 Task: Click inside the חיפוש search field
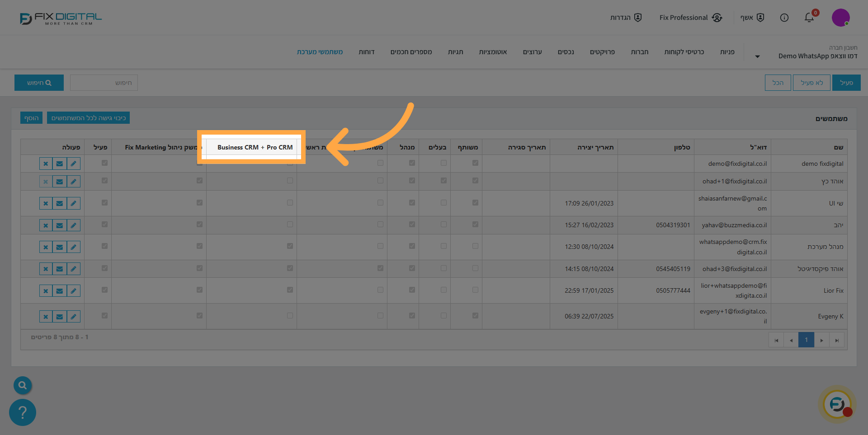pyautogui.click(x=104, y=82)
